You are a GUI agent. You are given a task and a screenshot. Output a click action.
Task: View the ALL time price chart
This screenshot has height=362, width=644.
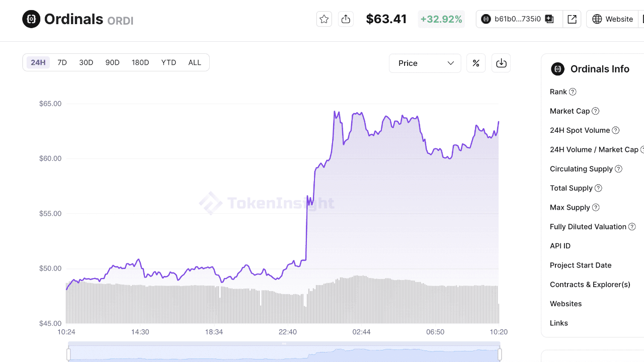[x=195, y=62]
